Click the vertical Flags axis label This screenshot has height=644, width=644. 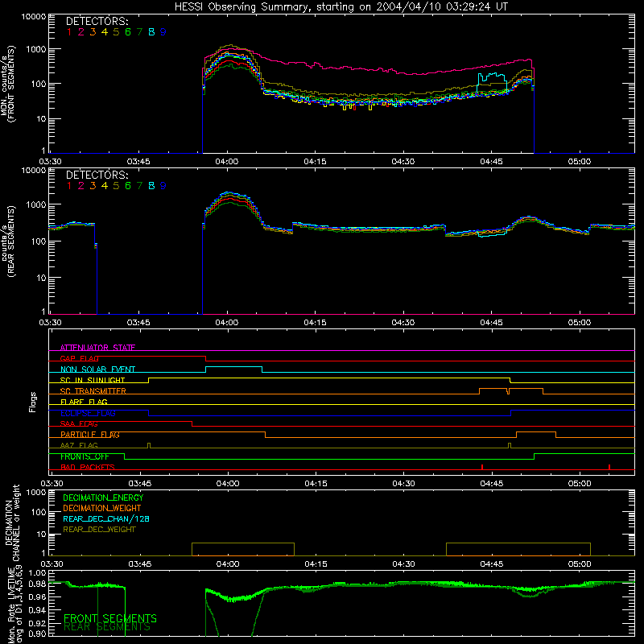coord(33,402)
